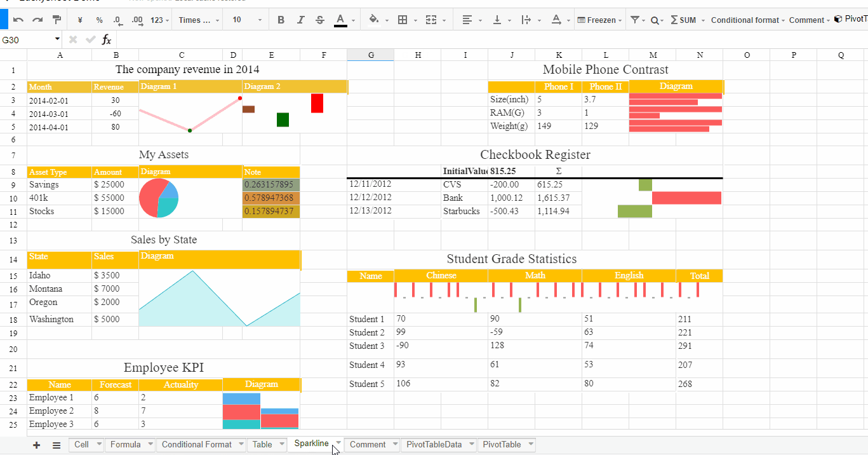Confirm the formula bar entry

click(90, 39)
